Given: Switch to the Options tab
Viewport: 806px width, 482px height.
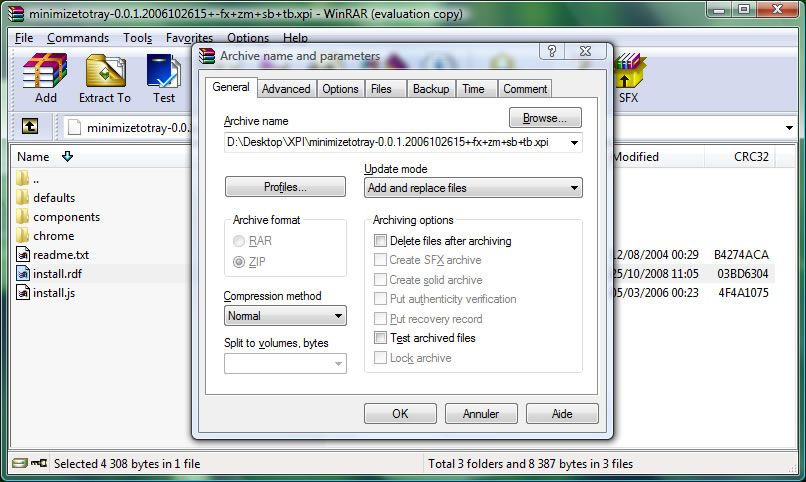Looking at the screenshot, I should pyautogui.click(x=340, y=89).
